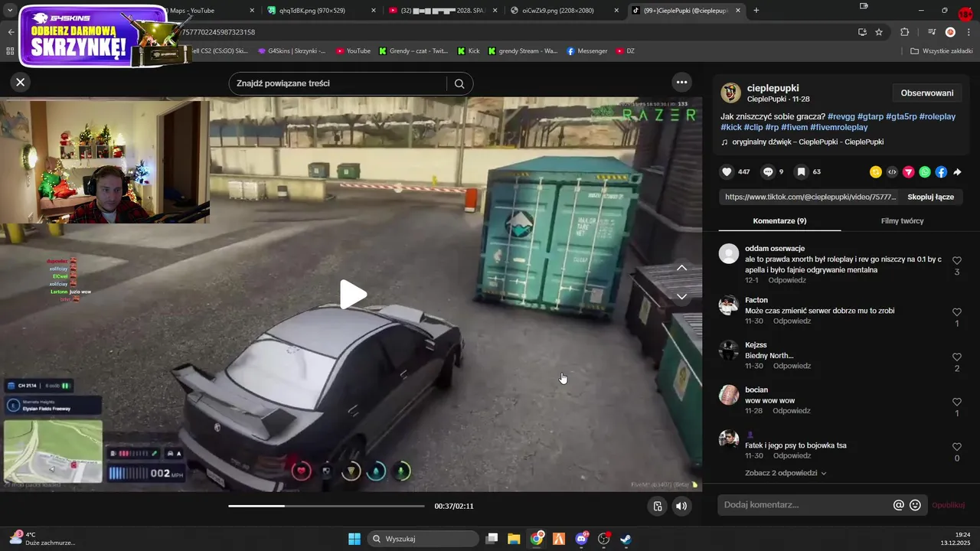Expand Zobacz 2 odpowiedzi replies

point(786,473)
